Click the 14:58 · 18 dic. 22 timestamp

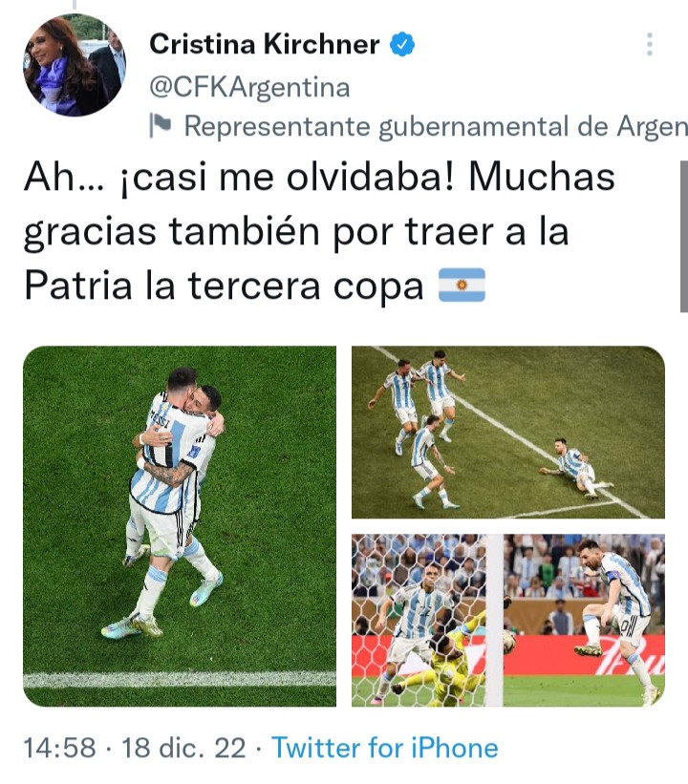(x=135, y=748)
